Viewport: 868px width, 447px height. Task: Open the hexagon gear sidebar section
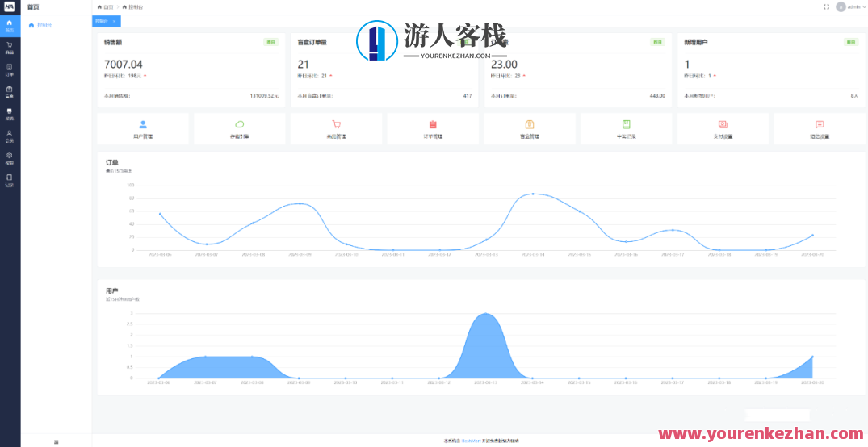[10, 159]
